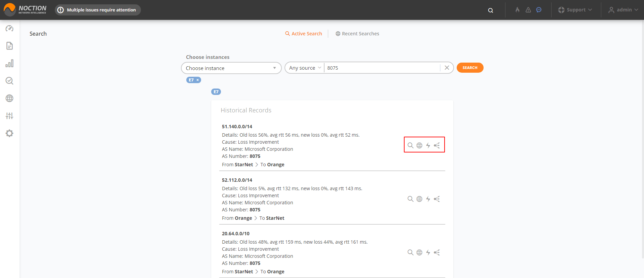644x278 pixels.
Task: Click details line 'Old loss 56%, avg rtt 56 ms'
Action: tap(291, 135)
